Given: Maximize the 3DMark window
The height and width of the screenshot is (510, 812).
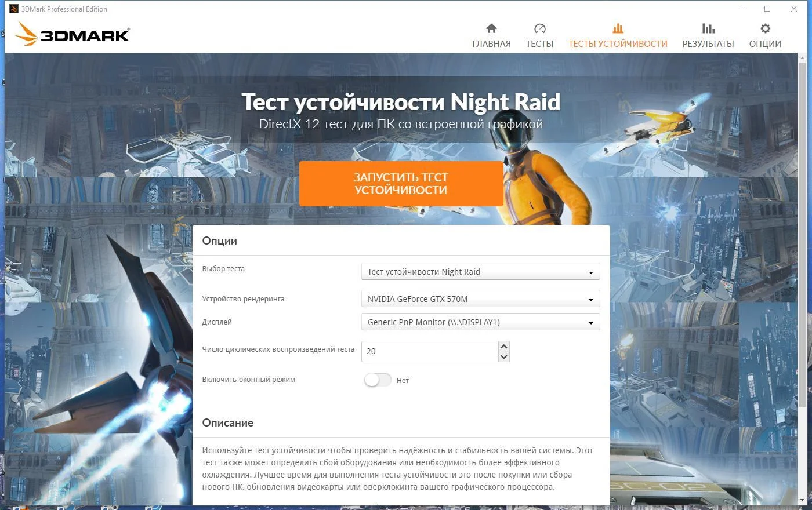Looking at the screenshot, I should point(767,9).
